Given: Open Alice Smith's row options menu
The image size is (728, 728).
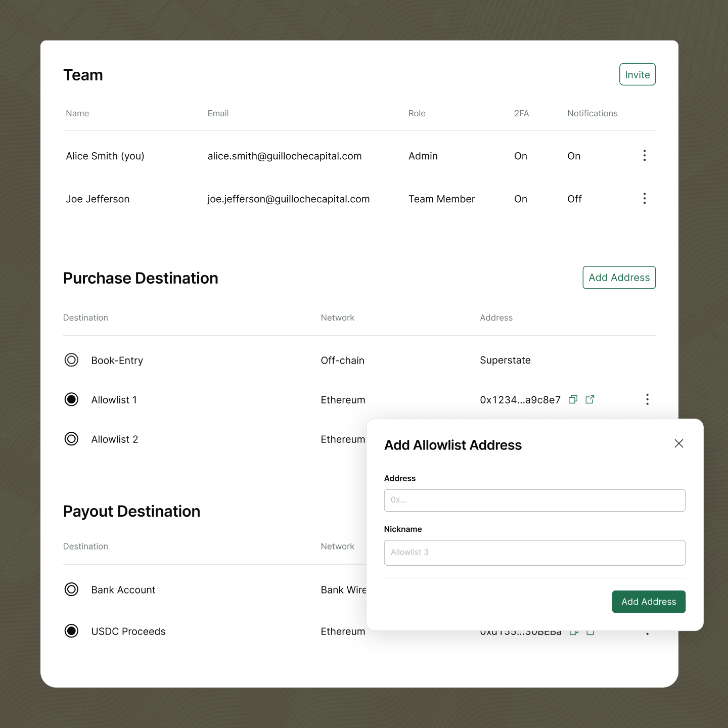Looking at the screenshot, I should pos(644,156).
